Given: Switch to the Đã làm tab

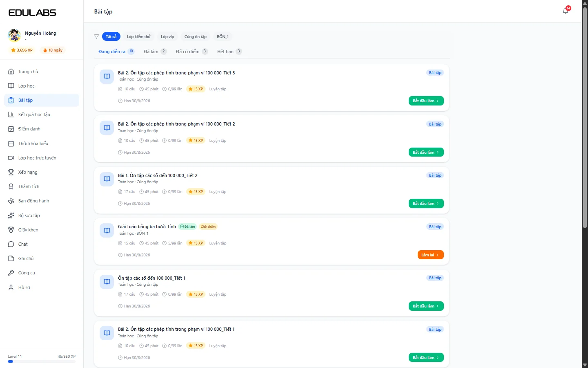Looking at the screenshot, I should pos(155,52).
